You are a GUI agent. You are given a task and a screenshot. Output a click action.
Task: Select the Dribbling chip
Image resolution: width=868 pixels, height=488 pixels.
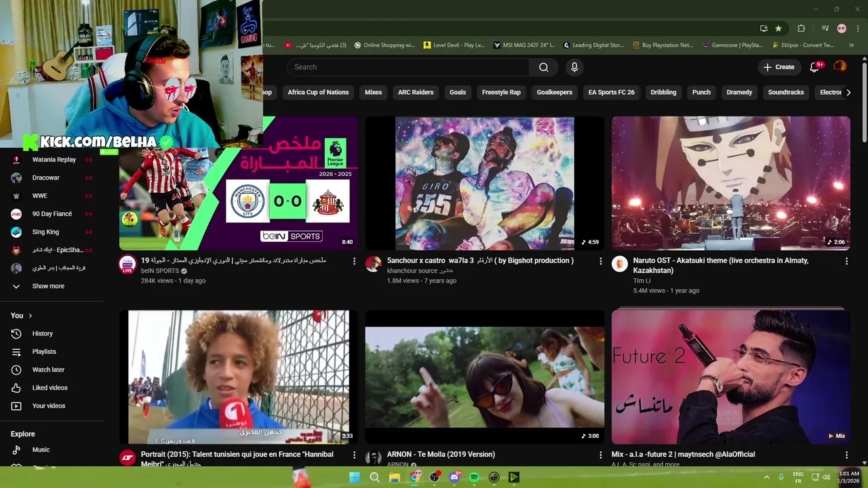663,92
